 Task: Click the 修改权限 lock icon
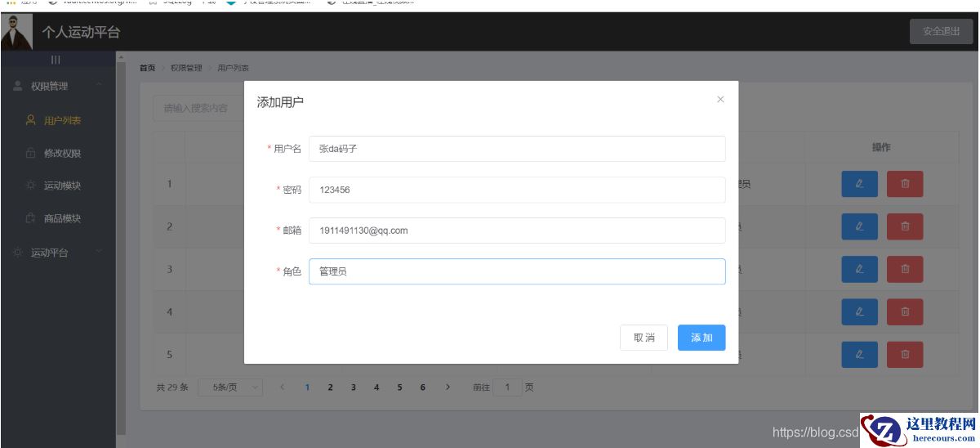[x=31, y=153]
